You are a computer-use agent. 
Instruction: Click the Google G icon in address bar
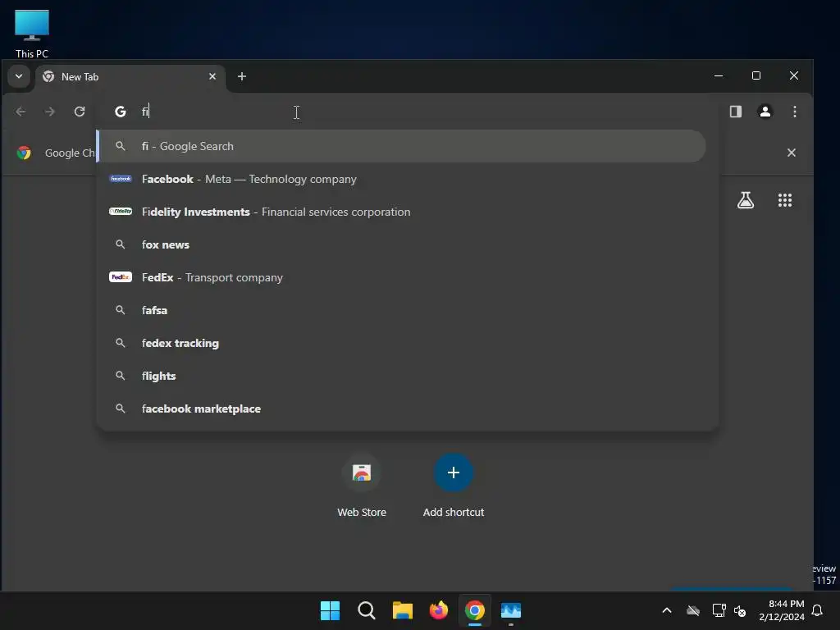pos(121,112)
